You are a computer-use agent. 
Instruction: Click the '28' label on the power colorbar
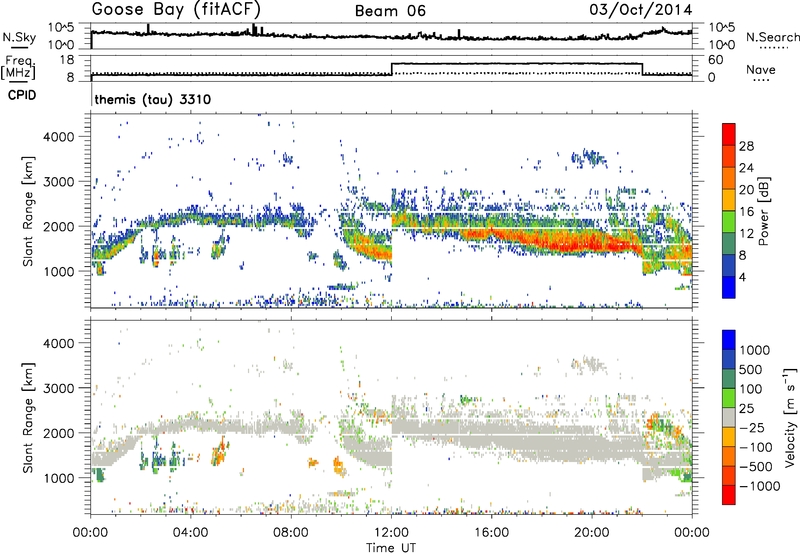click(746, 146)
